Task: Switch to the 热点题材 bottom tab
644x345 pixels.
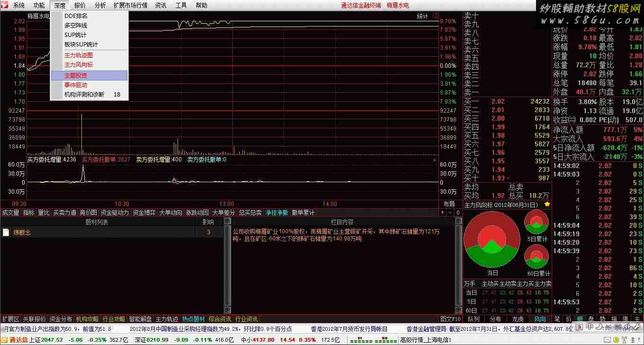Action: (x=193, y=319)
